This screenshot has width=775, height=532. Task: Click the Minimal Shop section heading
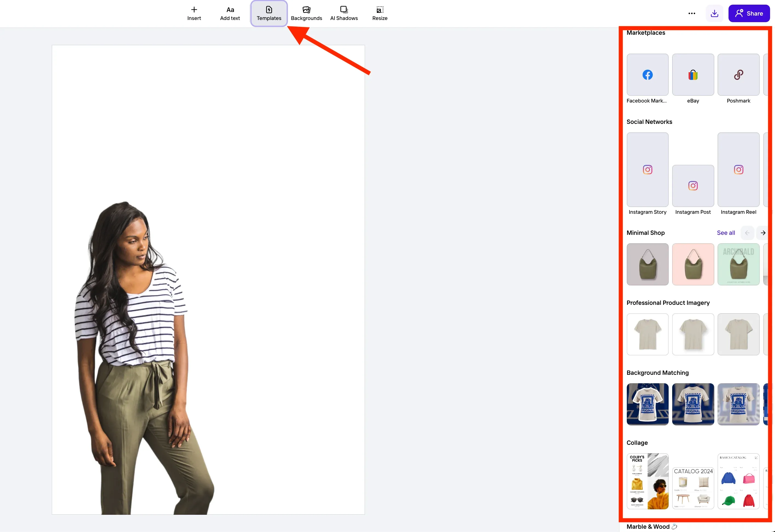coord(645,233)
